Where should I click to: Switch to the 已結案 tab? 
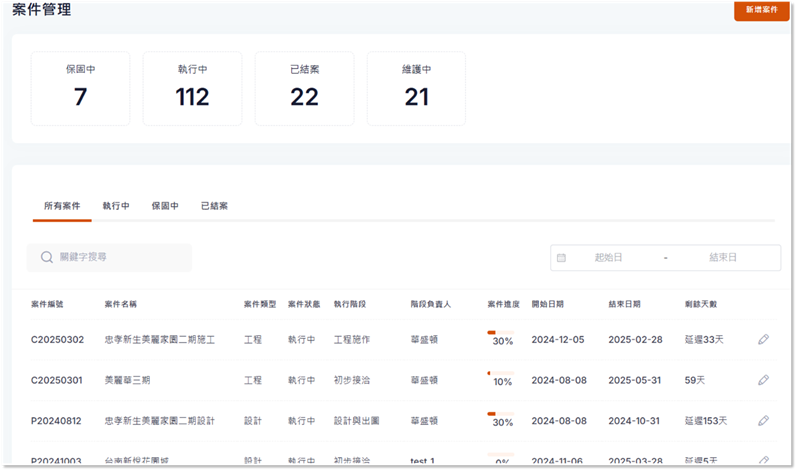[x=214, y=206]
